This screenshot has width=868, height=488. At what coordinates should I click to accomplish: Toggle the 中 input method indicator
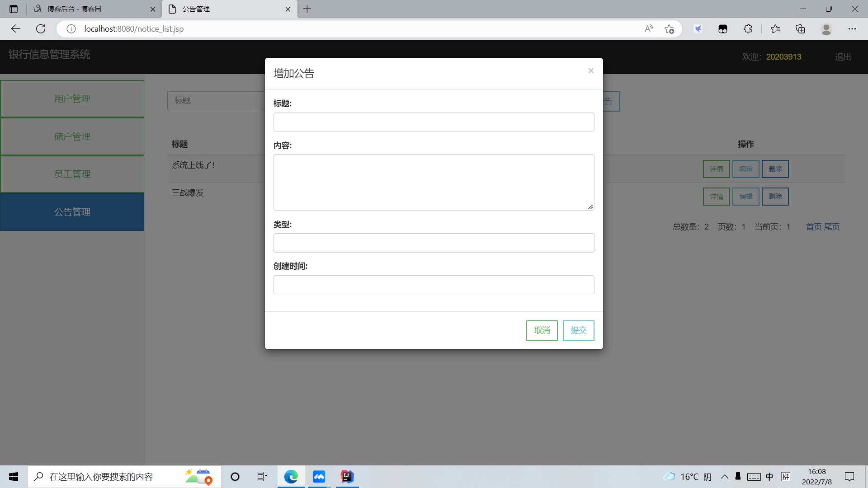point(769,477)
